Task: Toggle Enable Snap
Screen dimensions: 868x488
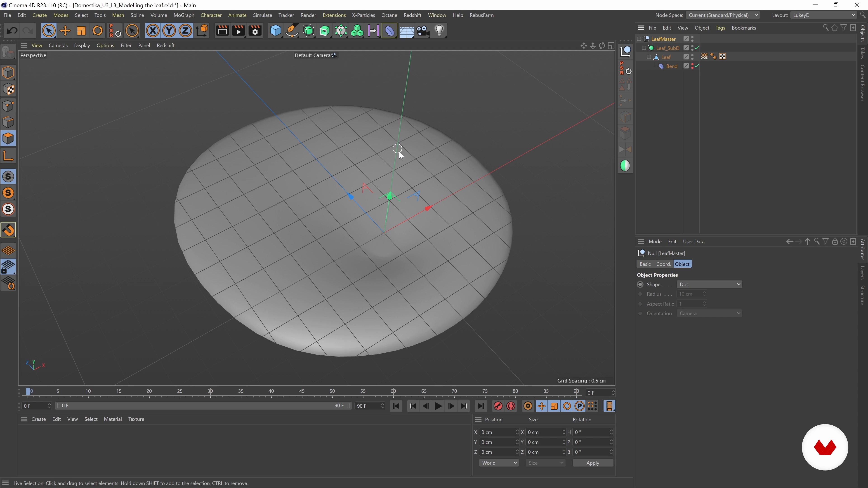Action: pyautogui.click(x=8, y=230)
